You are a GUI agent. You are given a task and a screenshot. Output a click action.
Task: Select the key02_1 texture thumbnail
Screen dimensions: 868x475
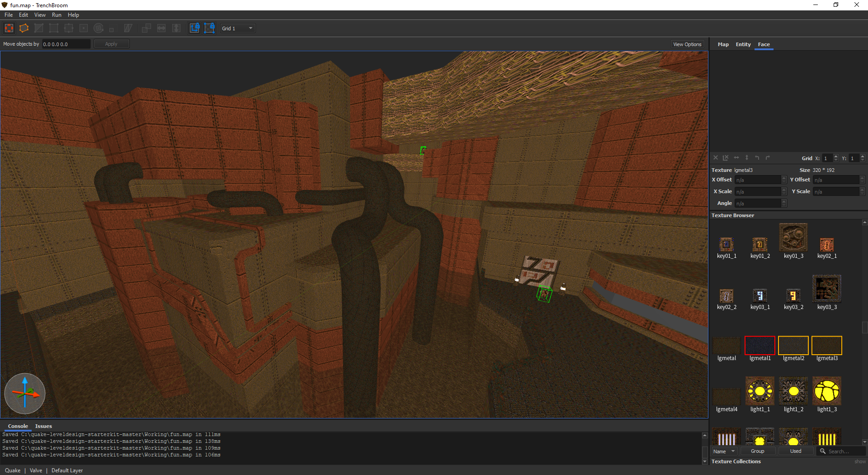pyautogui.click(x=827, y=244)
